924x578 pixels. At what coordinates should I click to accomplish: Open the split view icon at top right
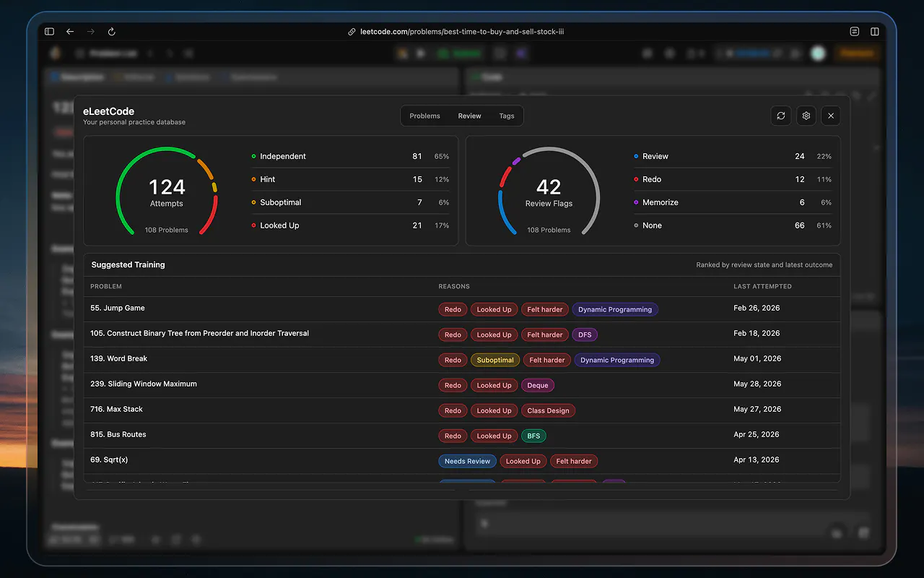pyautogui.click(x=875, y=32)
